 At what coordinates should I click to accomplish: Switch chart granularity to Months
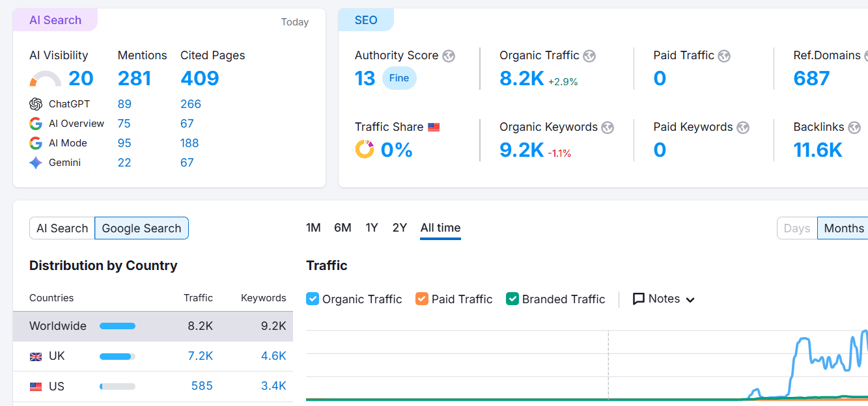coord(843,228)
